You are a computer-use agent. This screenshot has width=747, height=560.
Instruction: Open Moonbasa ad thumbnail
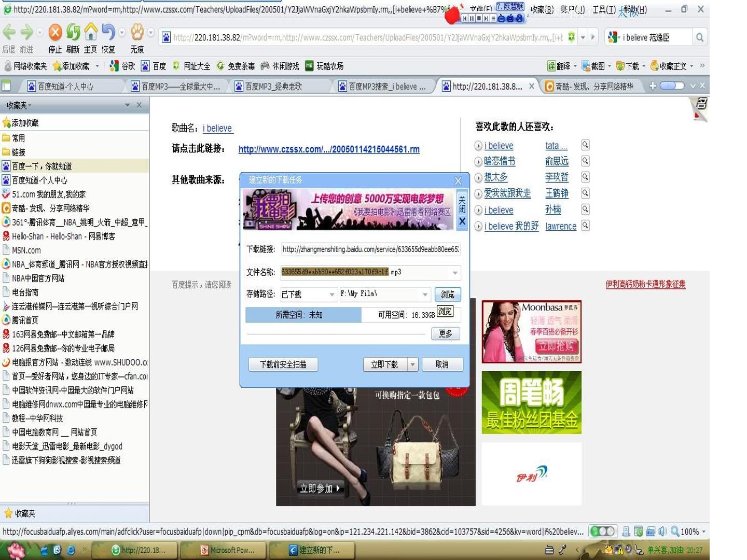[531, 331]
